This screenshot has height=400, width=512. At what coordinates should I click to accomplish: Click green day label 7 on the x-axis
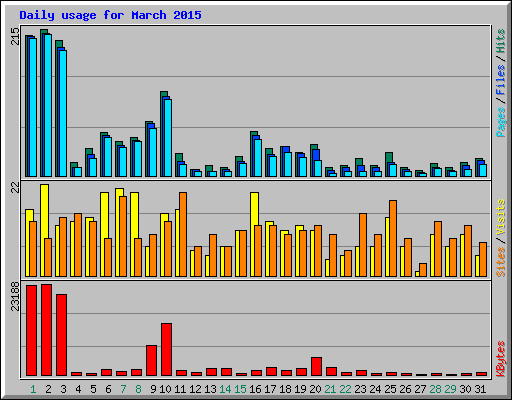pos(123,389)
